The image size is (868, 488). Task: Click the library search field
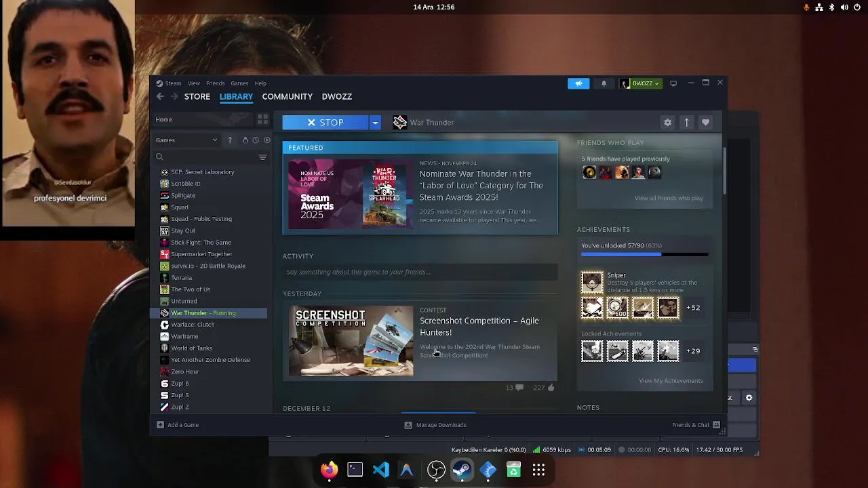click(205, 157)
